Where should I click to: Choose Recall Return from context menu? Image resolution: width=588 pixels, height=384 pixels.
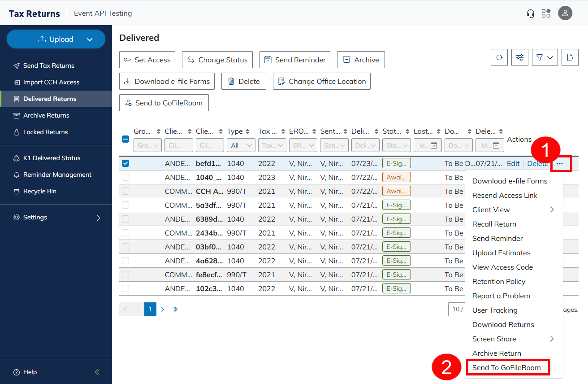(x=494, y=224)
